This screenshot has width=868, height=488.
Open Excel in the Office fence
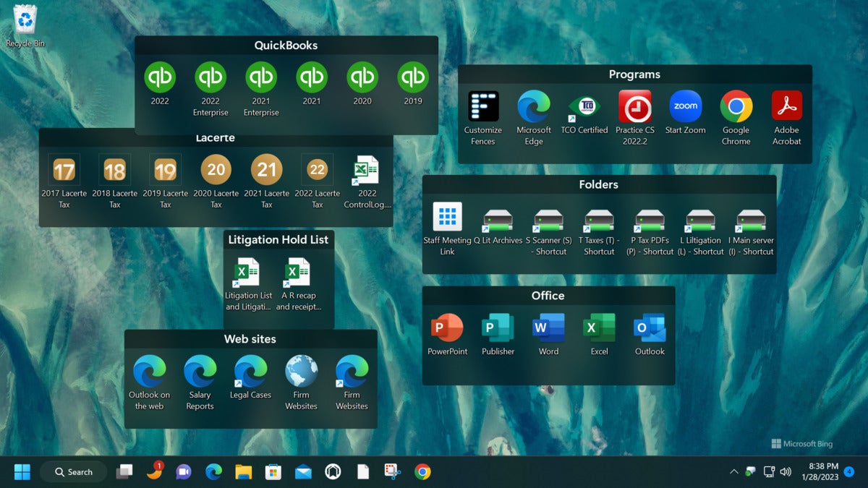599,328
